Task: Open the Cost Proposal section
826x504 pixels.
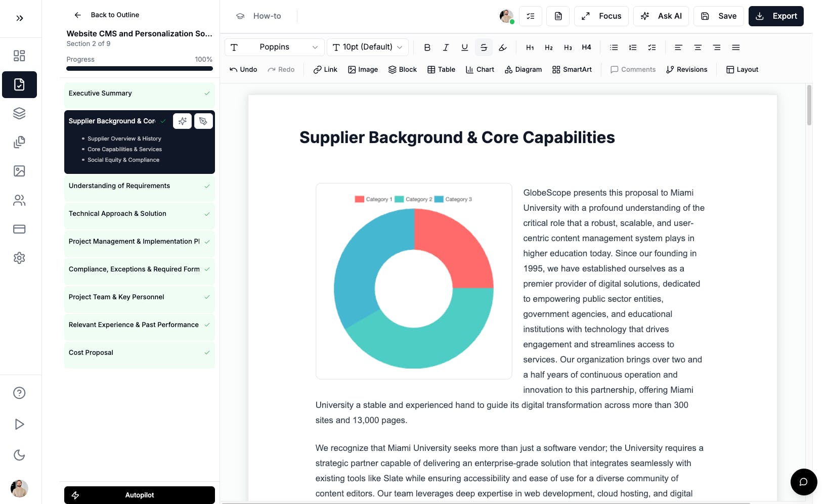Action: 139,353
